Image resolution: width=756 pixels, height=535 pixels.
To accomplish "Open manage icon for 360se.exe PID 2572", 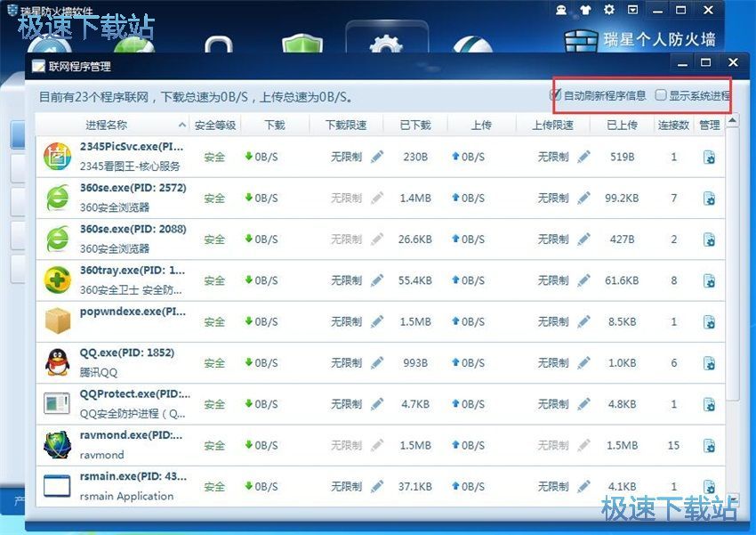I will point(709,199).
